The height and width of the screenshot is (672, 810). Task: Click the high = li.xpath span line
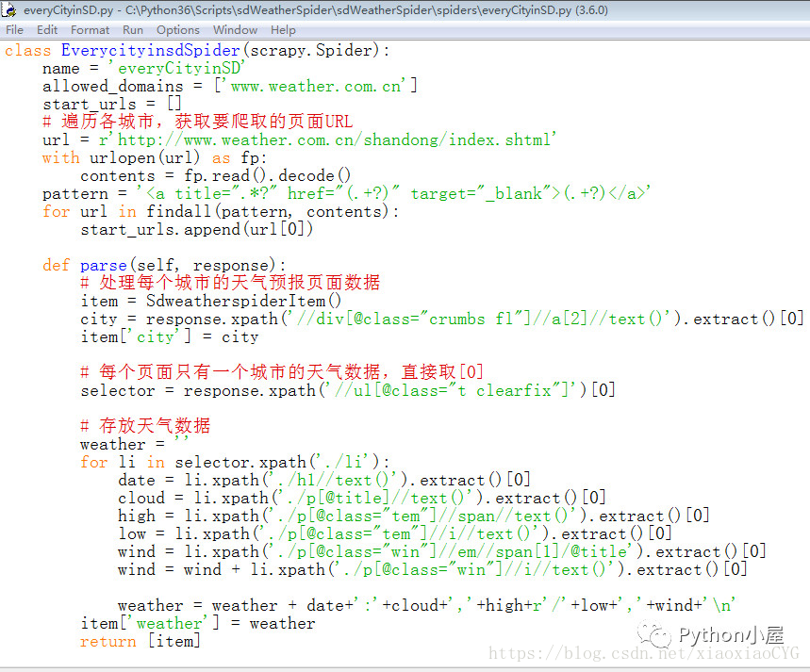414,516
